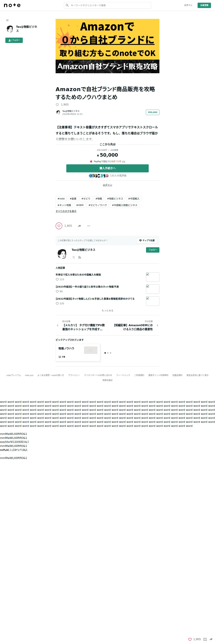Collapse the sidebar with double chevron icon

pyautogui.click(x=8, y=20)
